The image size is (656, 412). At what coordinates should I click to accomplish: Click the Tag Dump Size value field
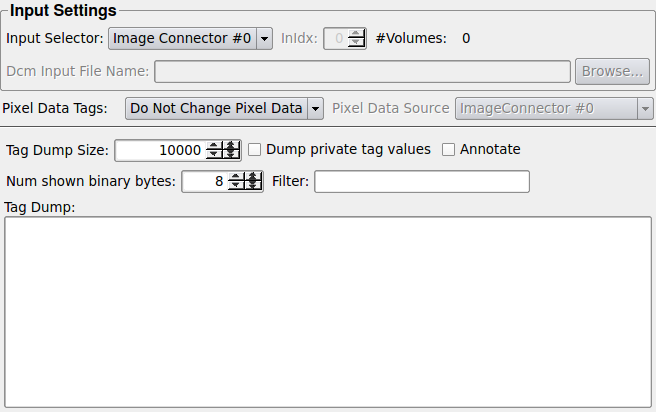tap(160, 150)
